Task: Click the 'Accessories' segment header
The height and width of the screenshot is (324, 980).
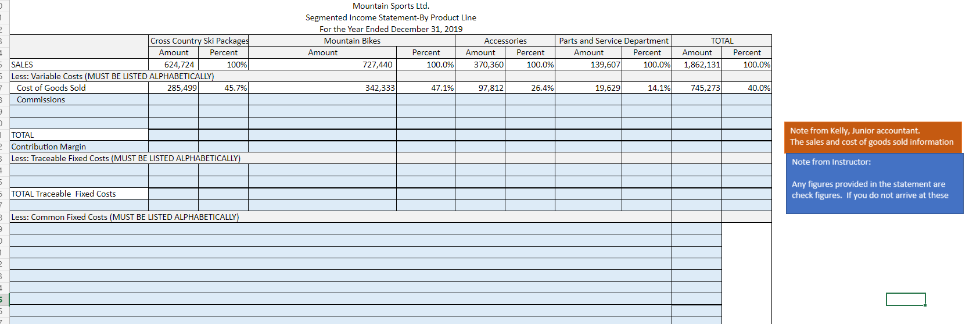Action: tap(505, 41)
